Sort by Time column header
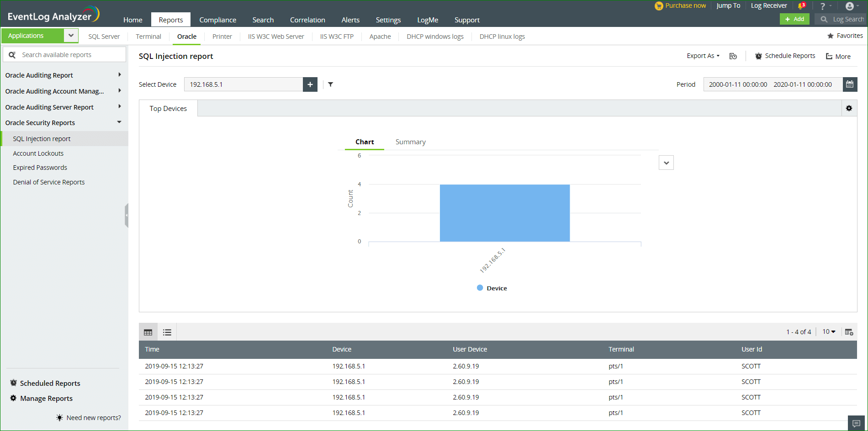The width and height of the screenshot is (868, 431). (x=152, y=349)
